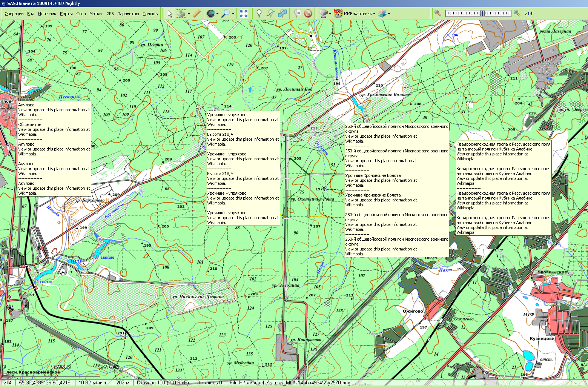Viewport: 588px width, 387px height.
Task: Open the placemark manager list icon
Action: [x=298, y=14]
